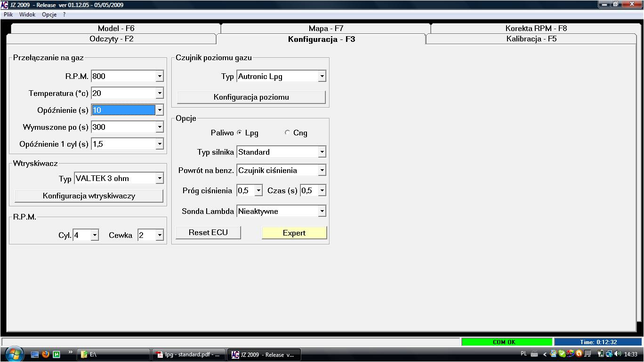
Task: Click the Czujnik poziomu gazu group label
Action: tap(214, 58)
